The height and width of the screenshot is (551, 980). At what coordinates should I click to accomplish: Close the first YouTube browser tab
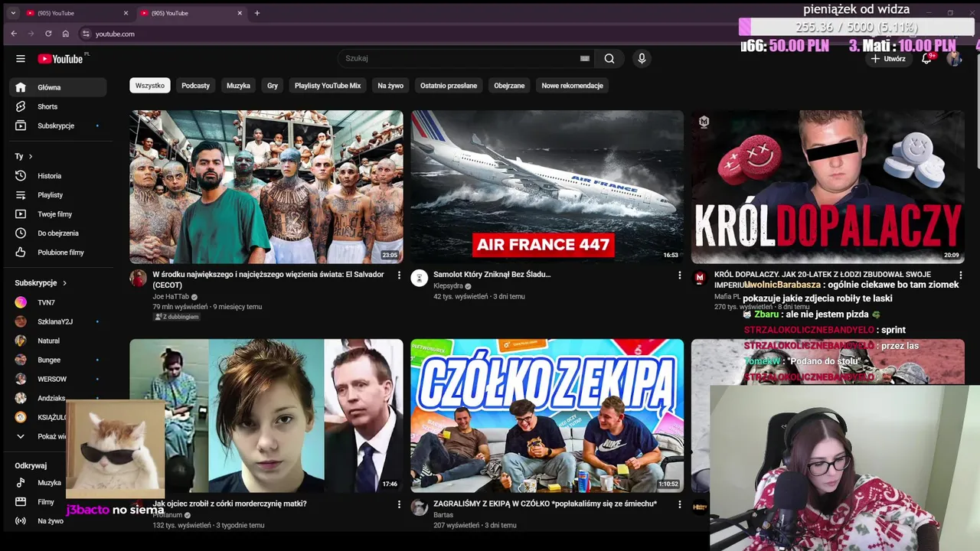pyautogui.click(x=126, y=13)
